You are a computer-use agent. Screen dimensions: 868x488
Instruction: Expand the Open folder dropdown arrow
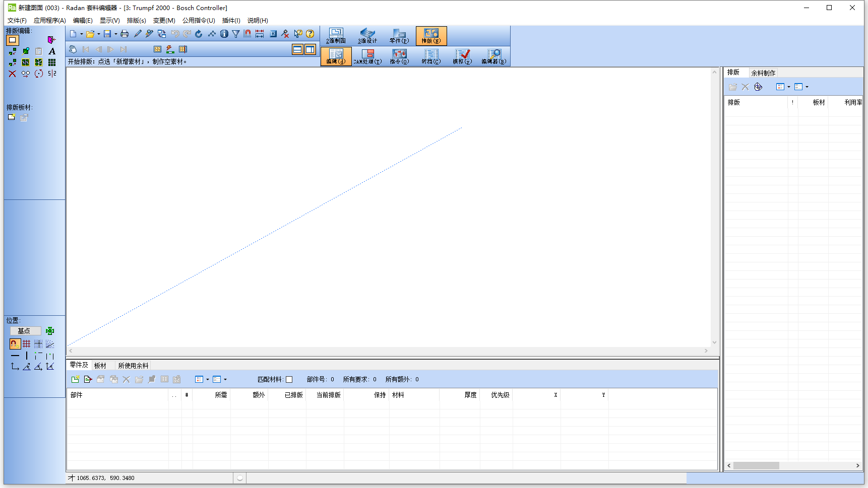tap(99, 34)
